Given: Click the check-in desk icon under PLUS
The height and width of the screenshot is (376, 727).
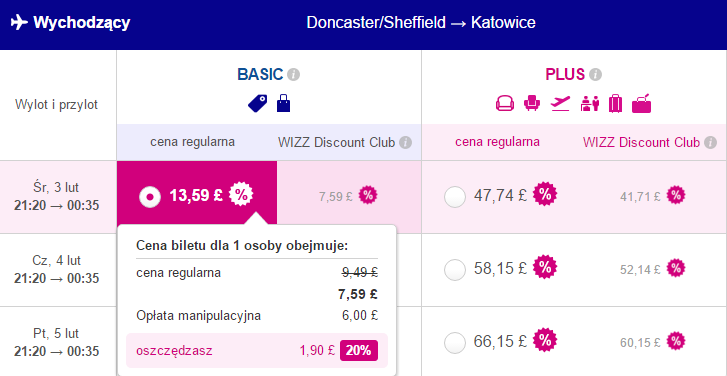Looking at the screenshot, I should tap(590, 103).
